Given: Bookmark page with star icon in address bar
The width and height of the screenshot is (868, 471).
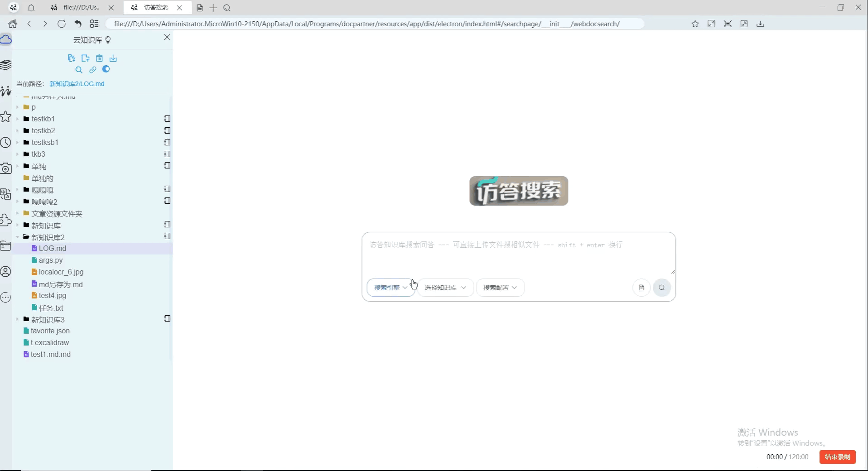Looking at the screenshot, I should (695, 24).
